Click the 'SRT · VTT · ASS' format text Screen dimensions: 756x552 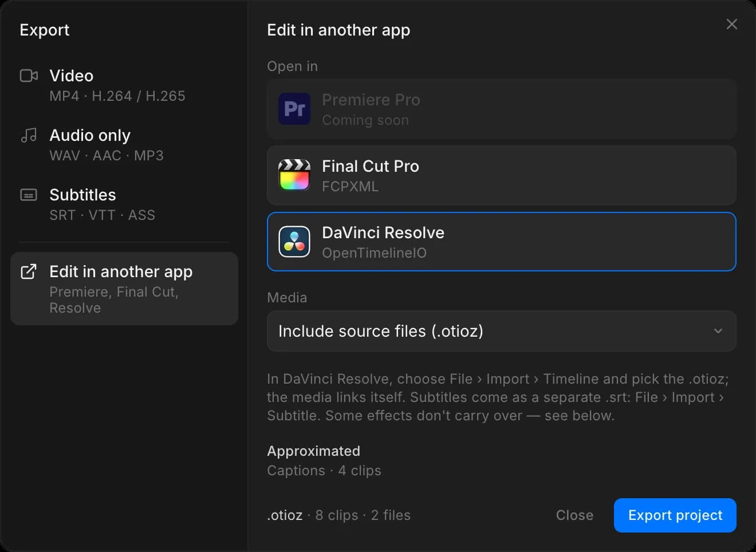pos(103,215)
